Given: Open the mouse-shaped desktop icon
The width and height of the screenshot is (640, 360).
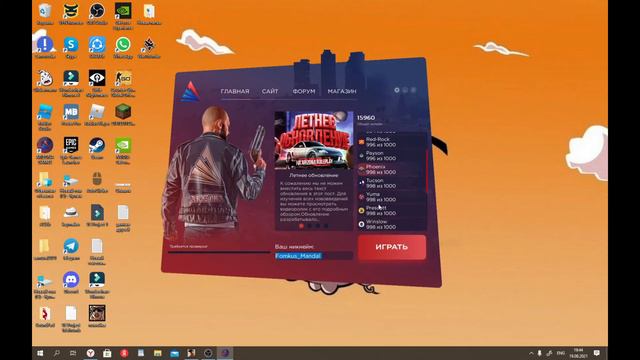Looking at the screenshot, I should click(97, 182).
